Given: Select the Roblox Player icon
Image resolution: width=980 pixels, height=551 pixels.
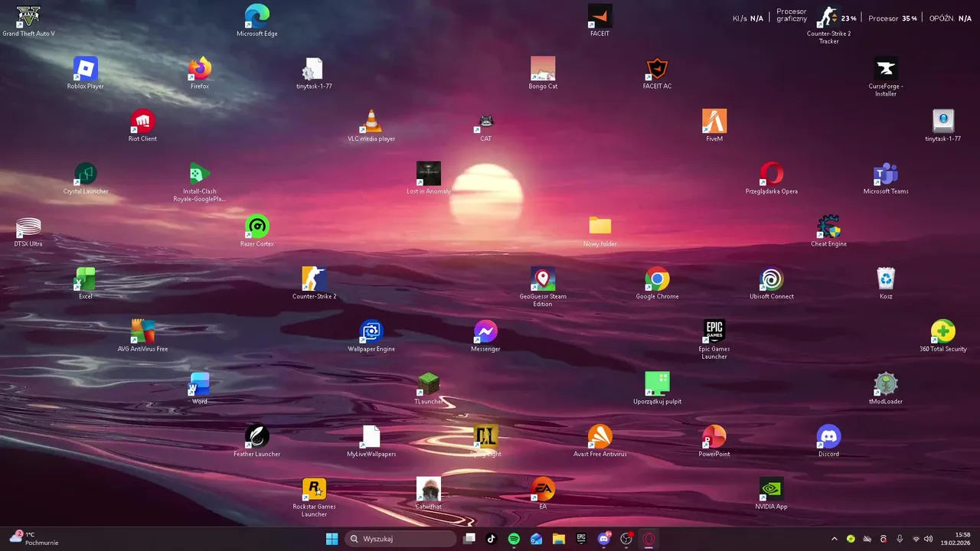Looking at the screenshot, I should click(x=86, y=73).
